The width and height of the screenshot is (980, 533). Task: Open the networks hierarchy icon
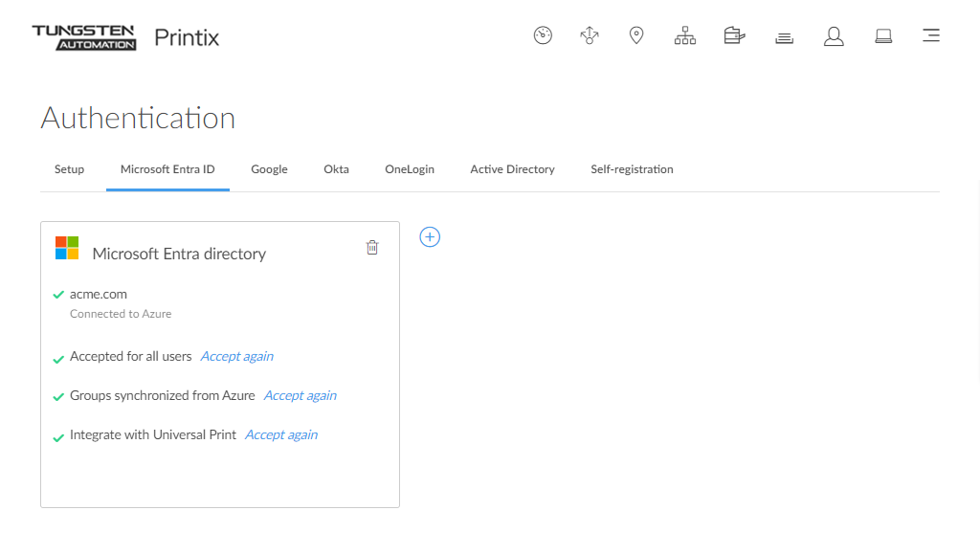685,35
